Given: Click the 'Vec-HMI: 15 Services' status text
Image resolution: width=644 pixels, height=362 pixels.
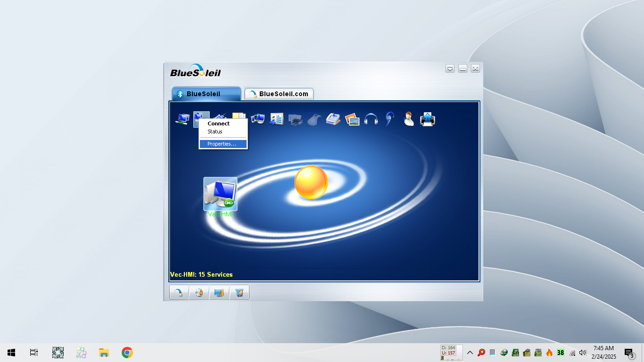Looking at the screenshot, I should click(x=201, y=274).
